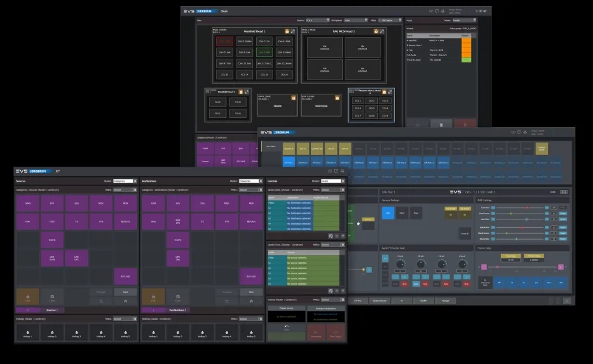Click CAMS source category in XY window

(27, 203)
